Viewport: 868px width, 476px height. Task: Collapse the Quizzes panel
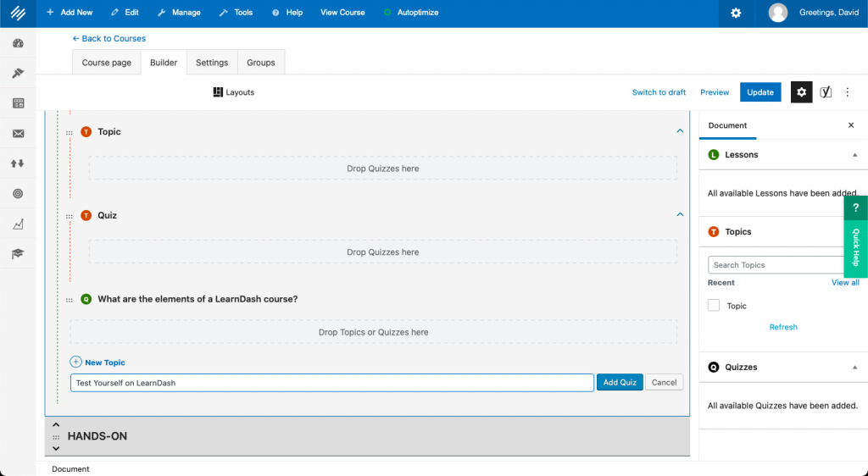point(854,368)
